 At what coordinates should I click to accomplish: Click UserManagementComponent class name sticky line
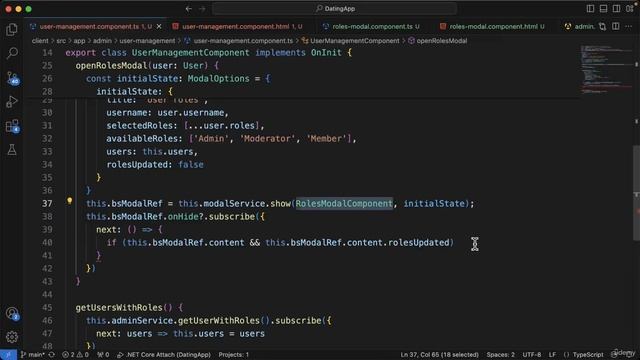[190, 53]
